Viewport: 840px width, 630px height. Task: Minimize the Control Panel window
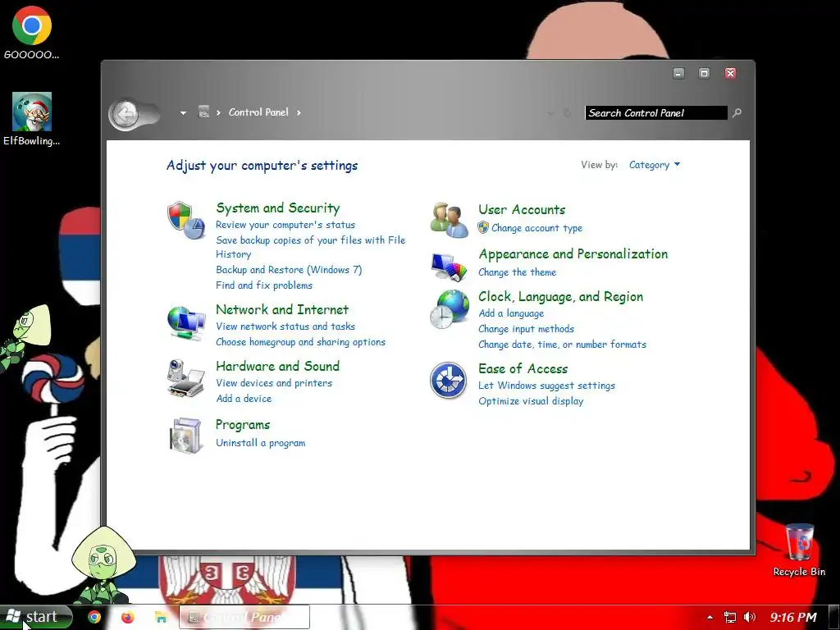(x=678, y=73)
